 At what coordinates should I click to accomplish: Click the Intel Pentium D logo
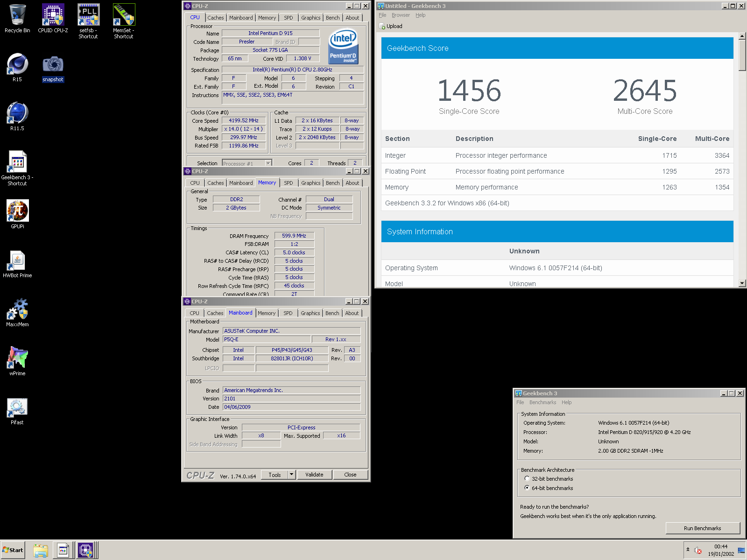343,46
